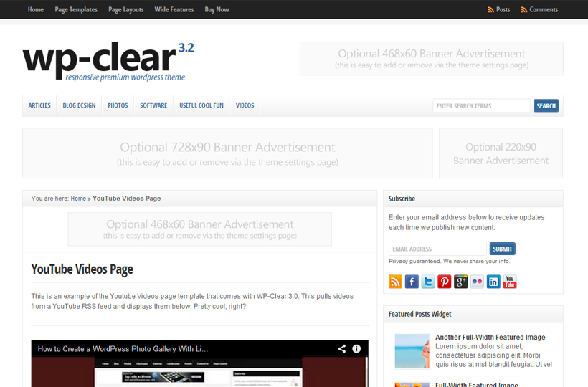Viewport: 588px width, 387px height.
Task: Focus the Enter Search Terms field
Action: 481,105
